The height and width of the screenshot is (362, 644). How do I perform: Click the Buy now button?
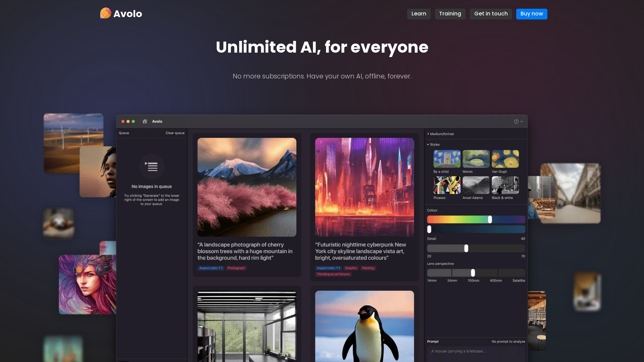(532, 14)
